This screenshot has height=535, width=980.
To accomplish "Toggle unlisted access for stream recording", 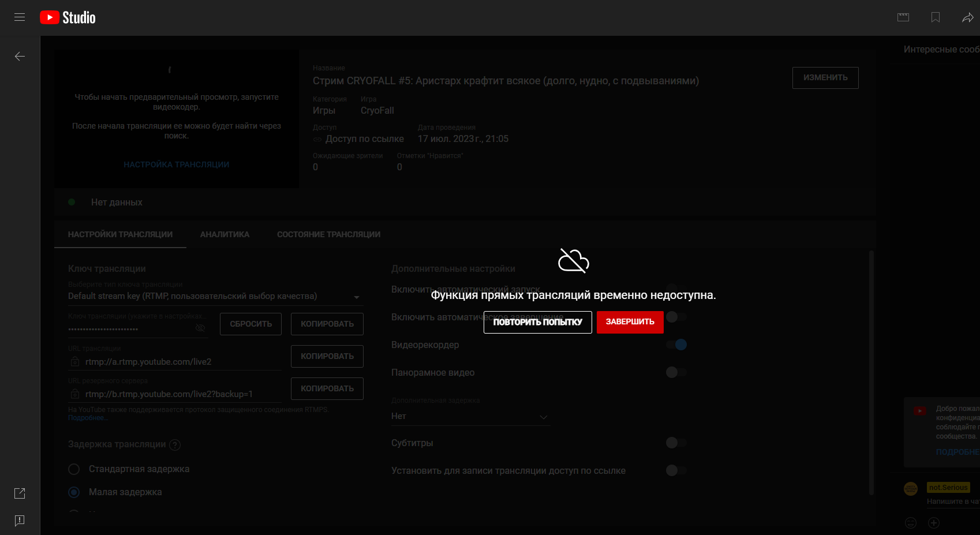I will (x=676, y=470).
